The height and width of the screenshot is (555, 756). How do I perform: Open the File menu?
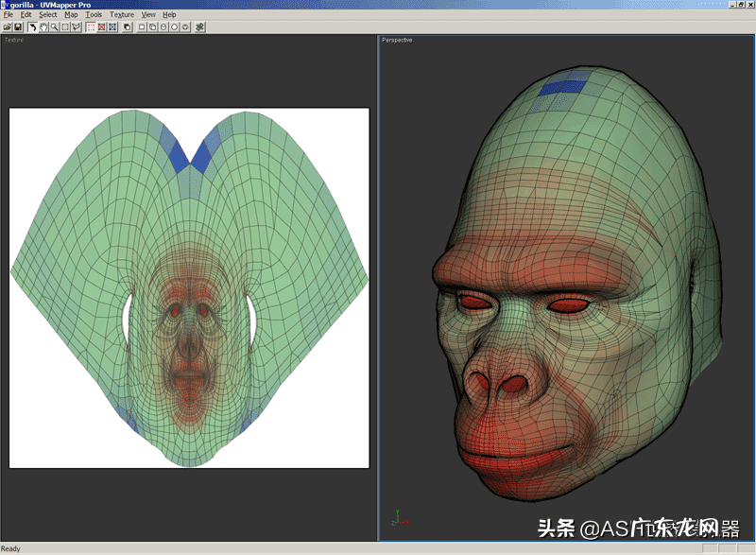coord(9,15)
